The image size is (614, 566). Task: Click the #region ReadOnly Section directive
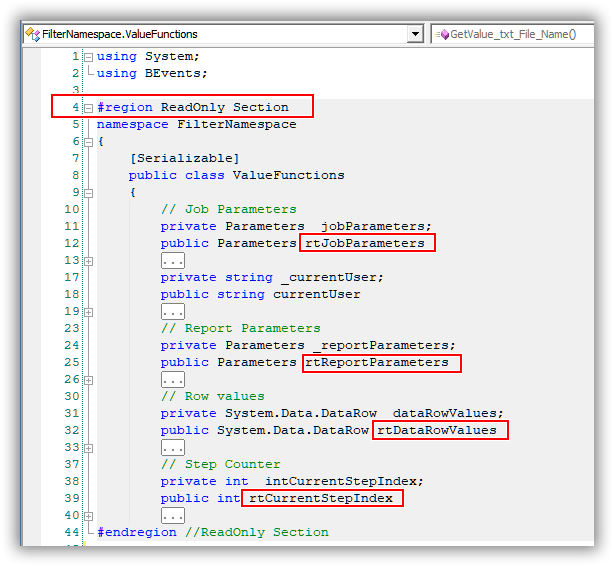point(192,107)
